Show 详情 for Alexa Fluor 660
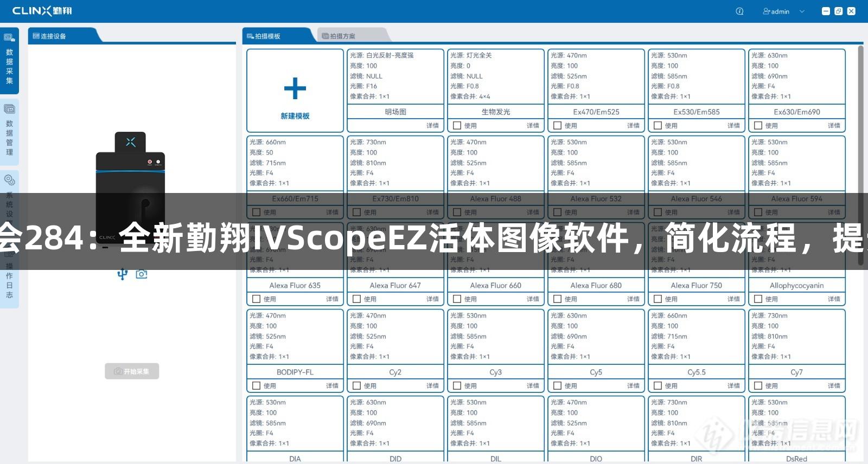This screenshot has width=868, height=464. pos(533,299)
